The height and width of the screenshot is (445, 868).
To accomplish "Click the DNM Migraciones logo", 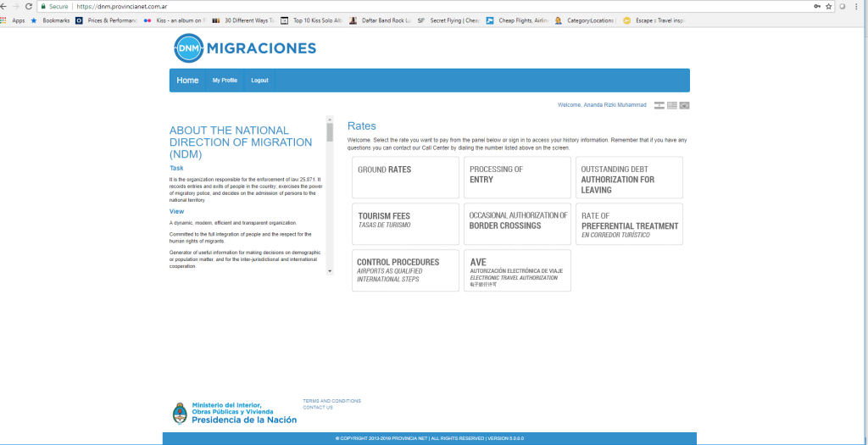I will (245, 48).
